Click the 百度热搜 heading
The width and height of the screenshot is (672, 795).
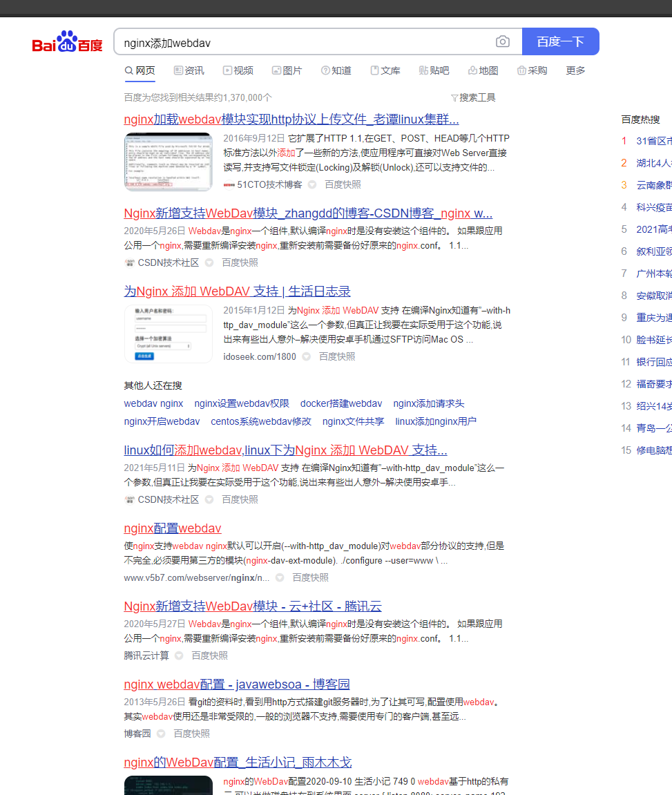(641, 119)
